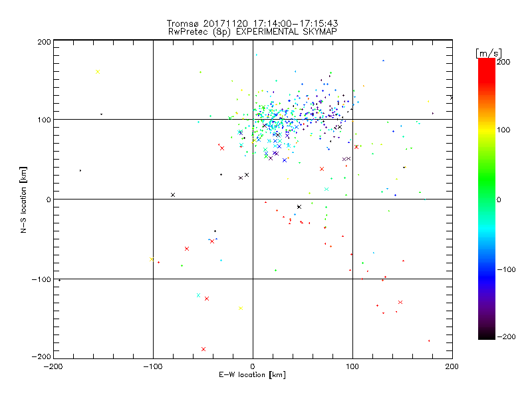Click the 200 tick label on the N-S axis
This screenshot has height=399, width=532.
pyautogui.click(x=44, y=42)
